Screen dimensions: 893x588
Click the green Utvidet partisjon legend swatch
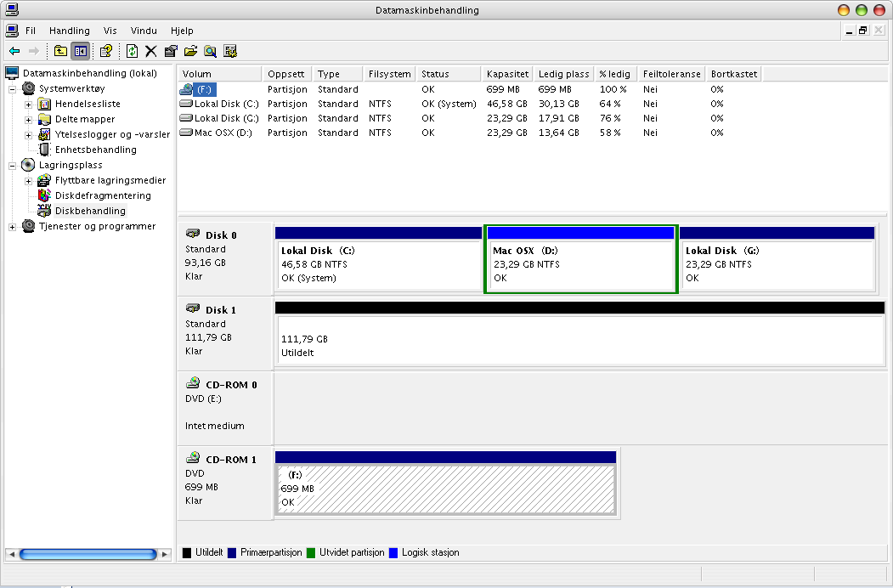pos(311,552)
